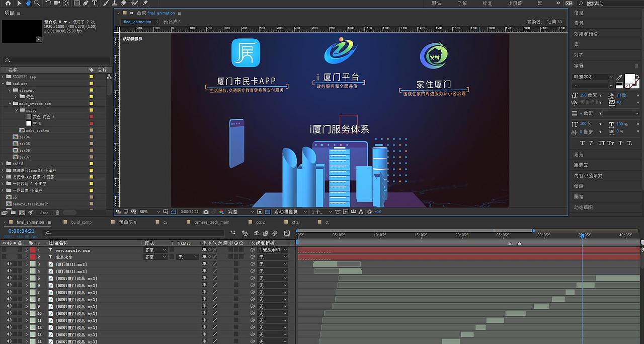The height and width of the screenshot is (344, 644).
Task: Toggle All Caps TT button
Action: (x=602, y=143)
